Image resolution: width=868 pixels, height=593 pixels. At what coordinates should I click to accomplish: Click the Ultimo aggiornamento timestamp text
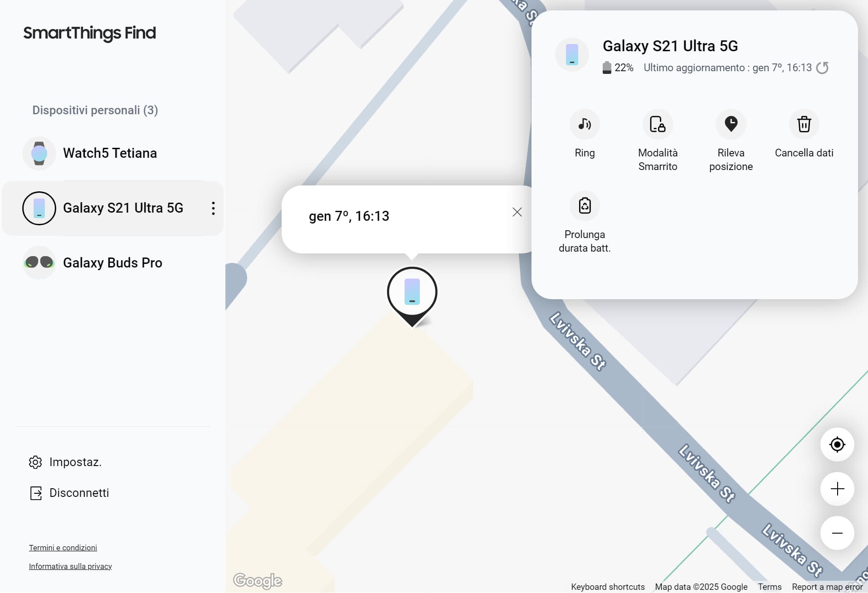tap(727, 68)
